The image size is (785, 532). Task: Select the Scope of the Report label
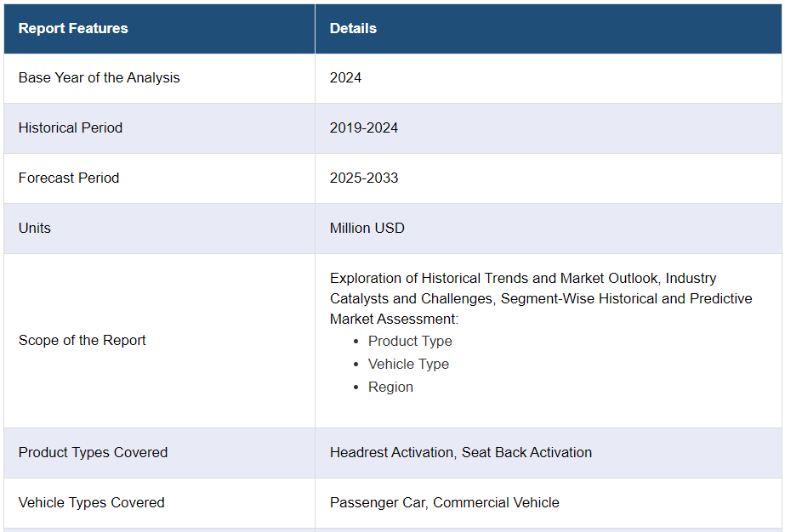(82, 340)
